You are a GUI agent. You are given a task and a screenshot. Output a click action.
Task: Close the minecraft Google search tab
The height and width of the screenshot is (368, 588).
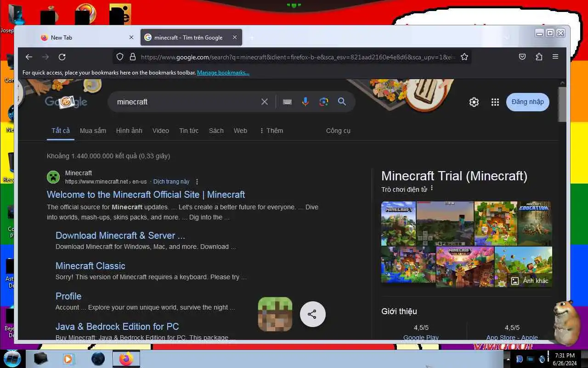(234, 38)
